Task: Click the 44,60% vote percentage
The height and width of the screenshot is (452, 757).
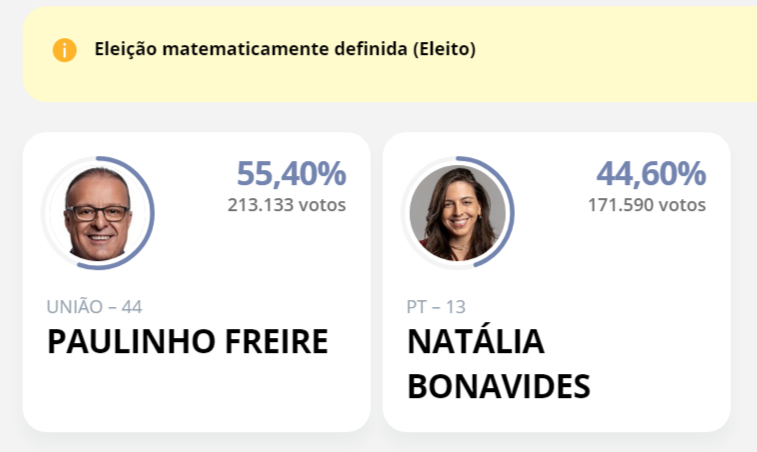Action: [651, 174]
